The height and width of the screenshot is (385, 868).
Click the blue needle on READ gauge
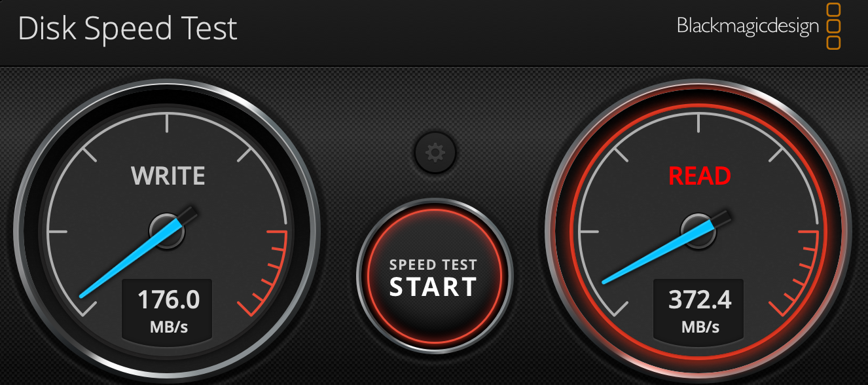tap(657, 254)
